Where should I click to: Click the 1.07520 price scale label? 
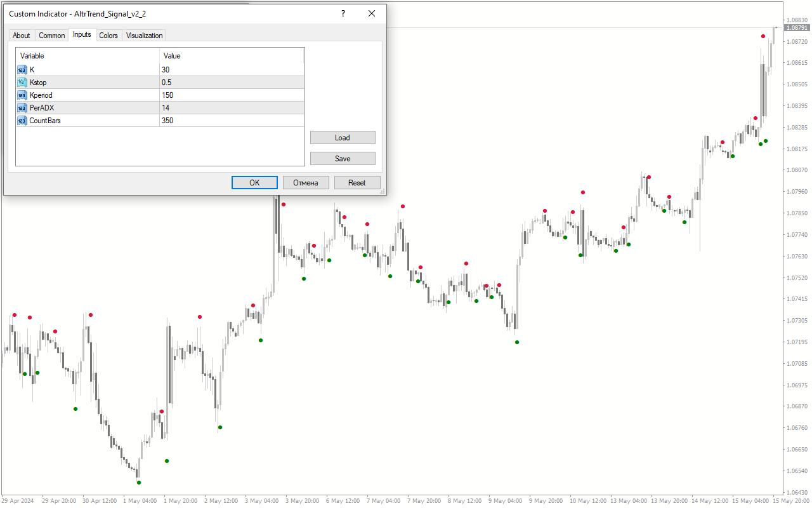coord(797,278)
